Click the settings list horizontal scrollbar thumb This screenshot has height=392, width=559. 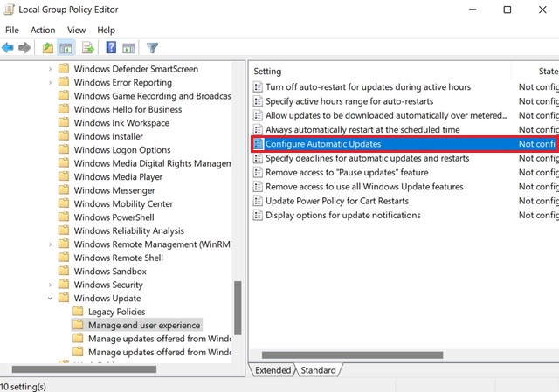(x=353, y=355)
